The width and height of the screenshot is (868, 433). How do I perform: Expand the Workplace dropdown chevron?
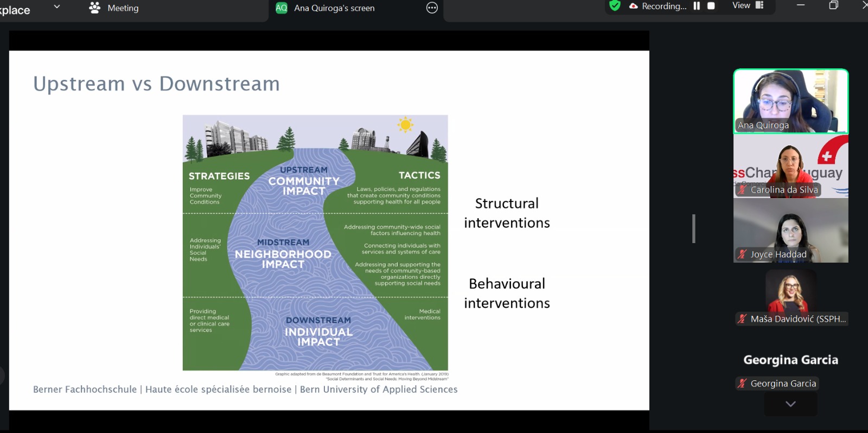57,7
